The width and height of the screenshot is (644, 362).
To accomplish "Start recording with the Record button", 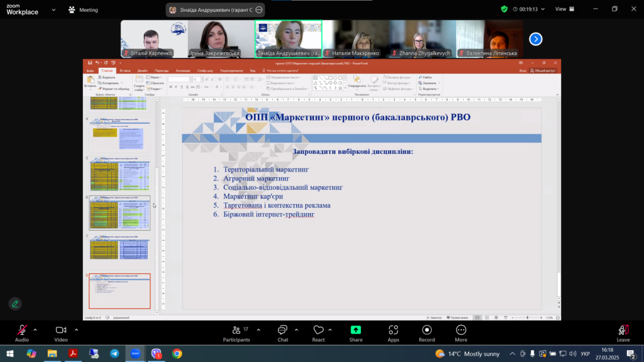I will click(x=427, y=333).
